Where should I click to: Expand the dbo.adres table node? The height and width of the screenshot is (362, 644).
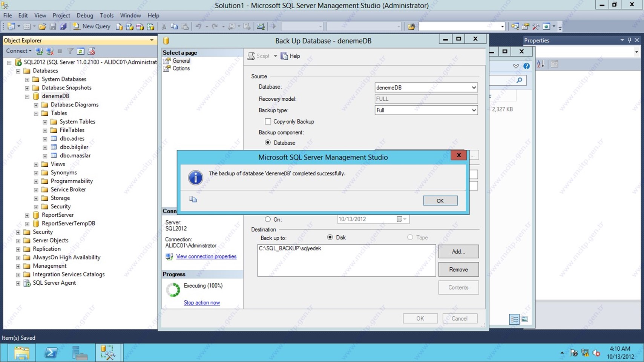(45, 139)
